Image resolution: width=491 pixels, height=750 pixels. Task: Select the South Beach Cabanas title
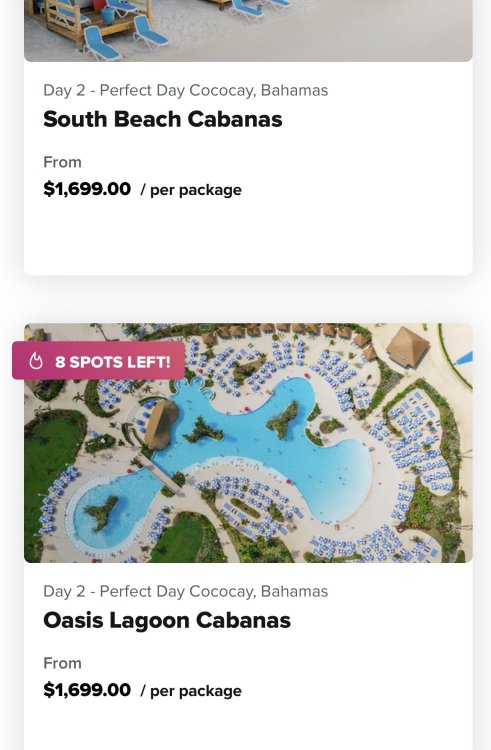(163, 119)
